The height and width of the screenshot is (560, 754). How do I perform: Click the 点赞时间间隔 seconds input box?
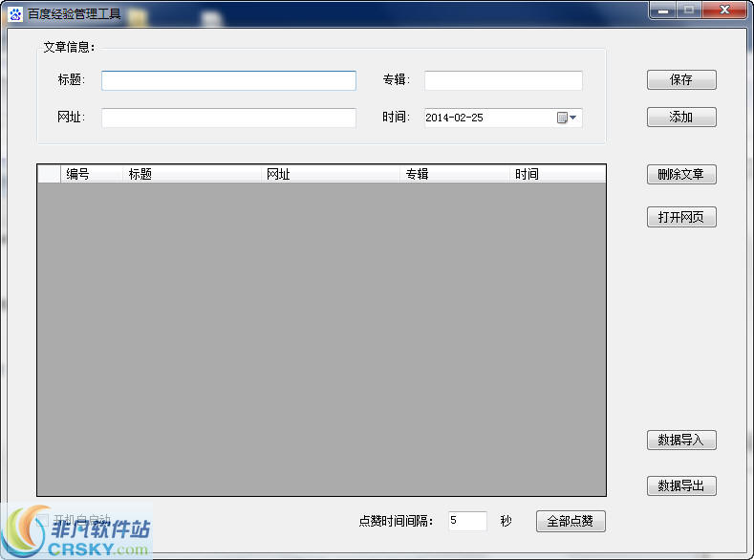coord(467,521)
